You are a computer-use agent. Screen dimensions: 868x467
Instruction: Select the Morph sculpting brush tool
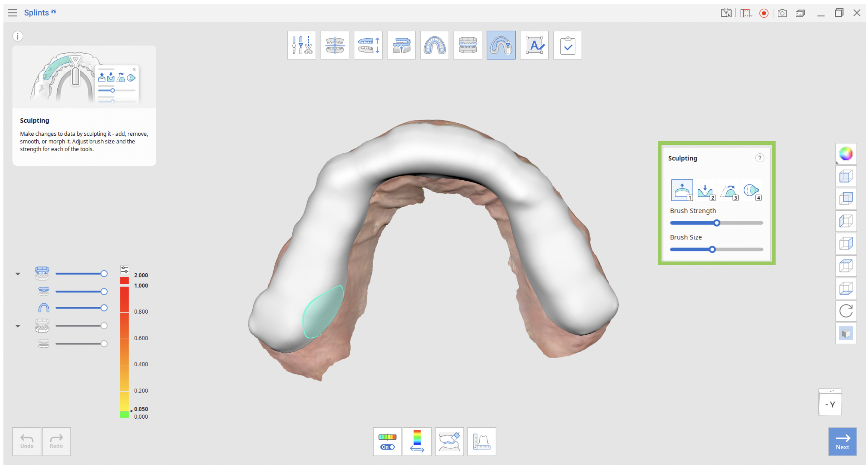(752, 190)
